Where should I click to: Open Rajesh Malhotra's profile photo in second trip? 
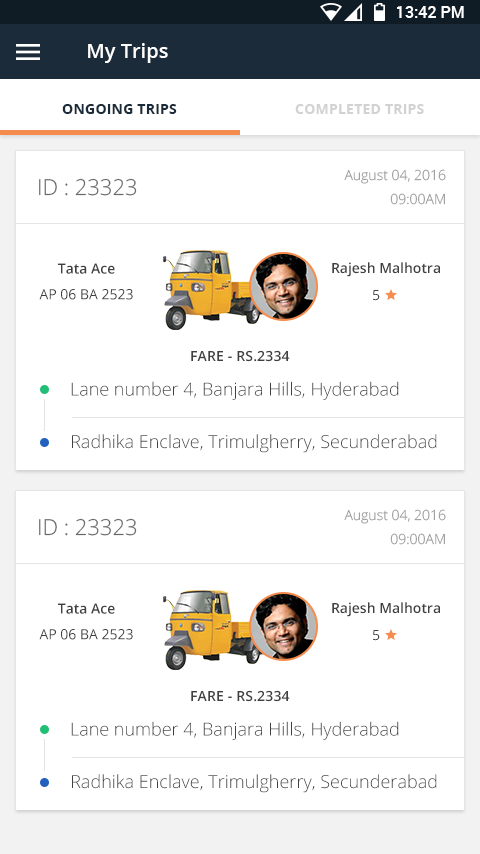pyautogui.click(x=283, y=626)
